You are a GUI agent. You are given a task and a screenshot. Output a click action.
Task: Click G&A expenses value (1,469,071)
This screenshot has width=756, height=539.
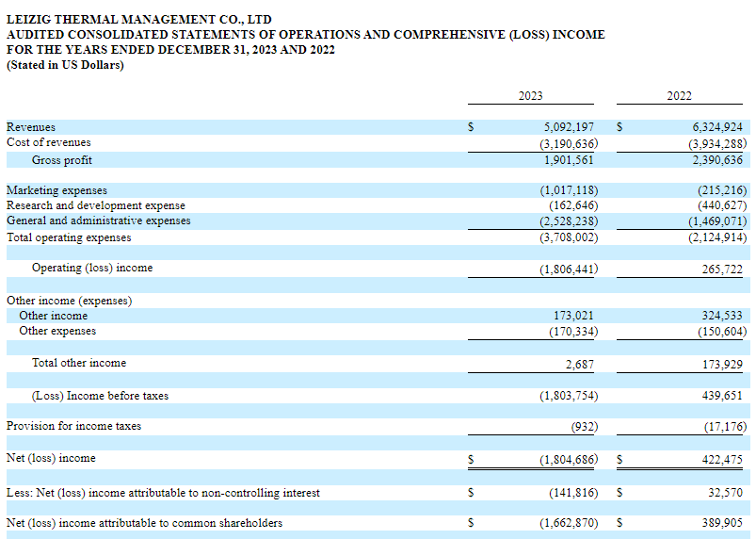click(717, 221)
